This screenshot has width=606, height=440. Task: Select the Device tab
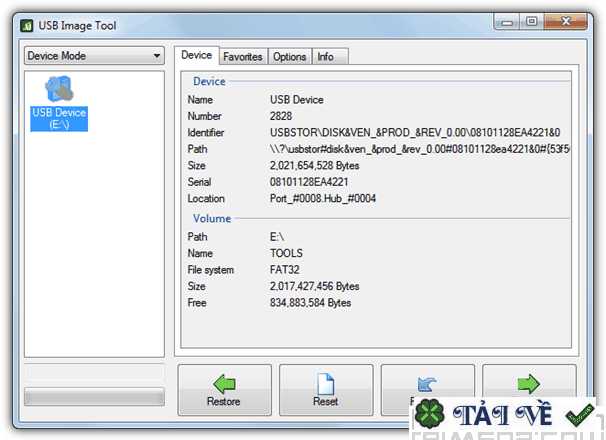click(197, 55)
